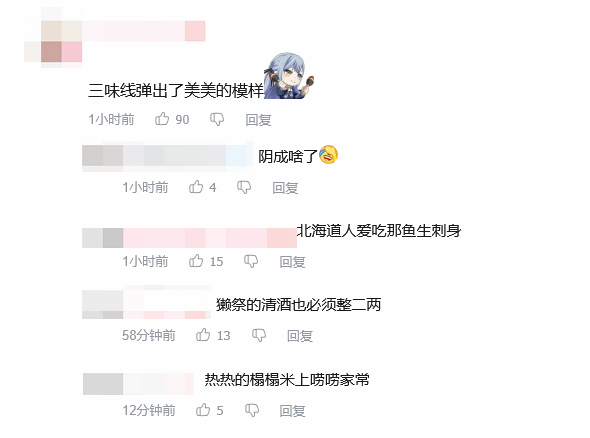Open the top commenter's blurred avatar
The image size is (590, 438).
click(53, 41)
